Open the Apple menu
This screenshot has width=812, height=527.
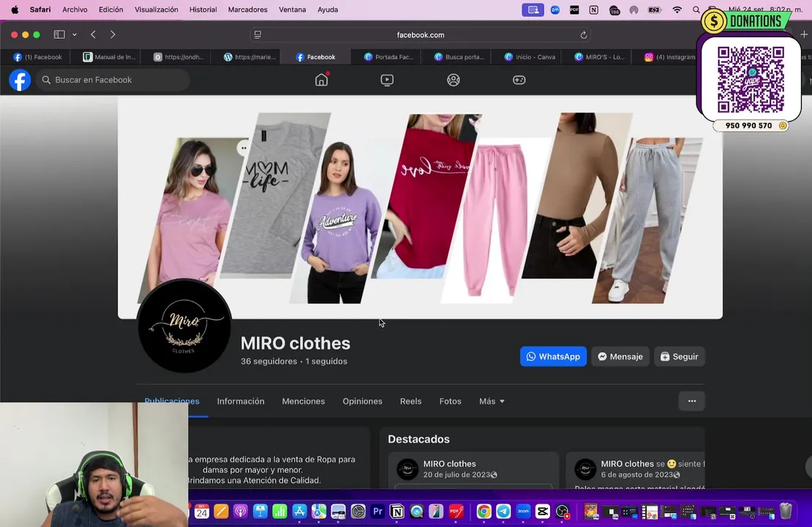pyautogui.click(x=15, y=10)
